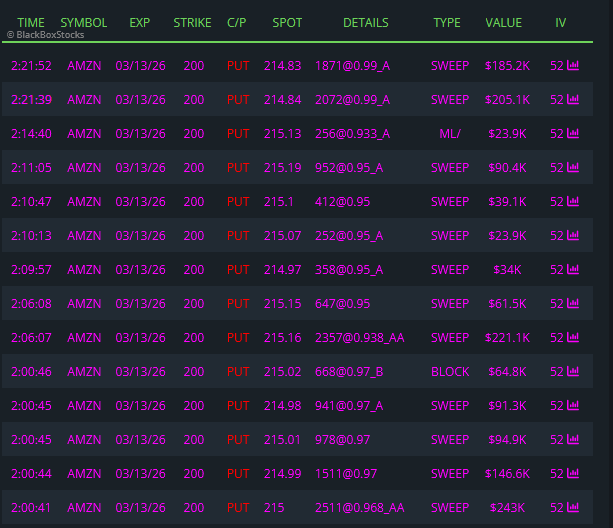
Task: Open chart icon in the 2:06:07 row
Action: (x=573, y=337)
